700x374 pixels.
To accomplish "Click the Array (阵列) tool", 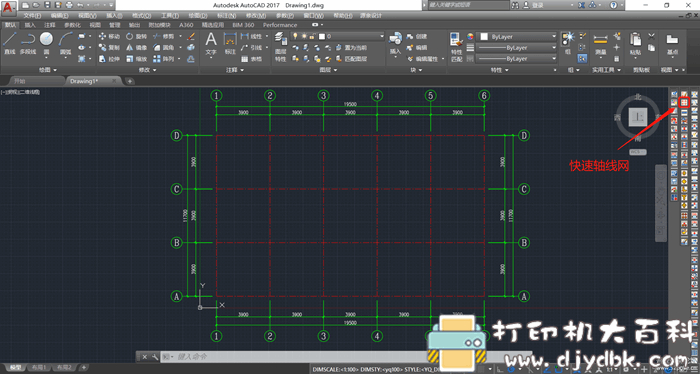I will click(x=163, y=58).
